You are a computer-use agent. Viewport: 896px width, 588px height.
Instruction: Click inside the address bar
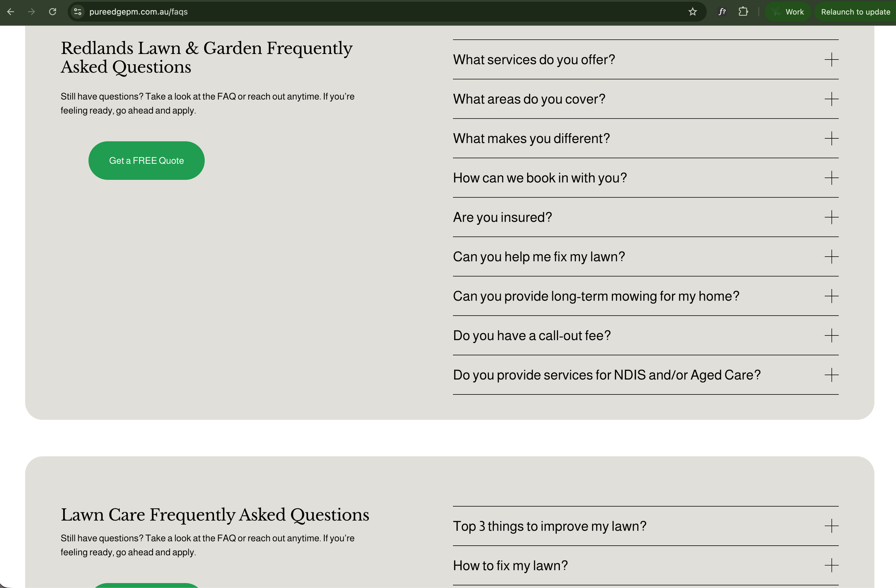(x=263, y=12)
